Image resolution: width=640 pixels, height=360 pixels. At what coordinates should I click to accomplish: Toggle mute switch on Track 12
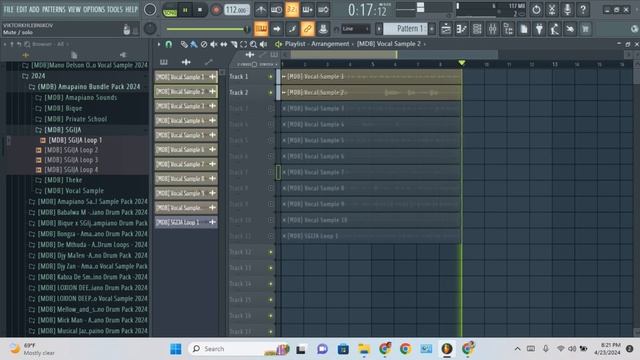click(270, 252)
